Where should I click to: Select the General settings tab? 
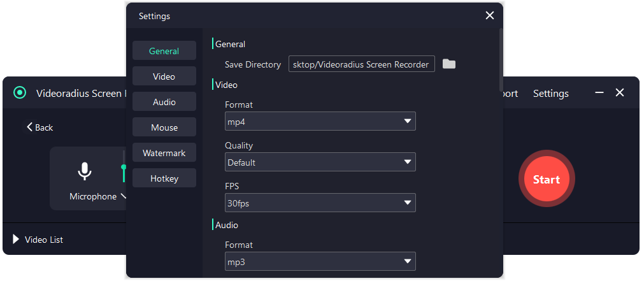[x=164, y=50]
